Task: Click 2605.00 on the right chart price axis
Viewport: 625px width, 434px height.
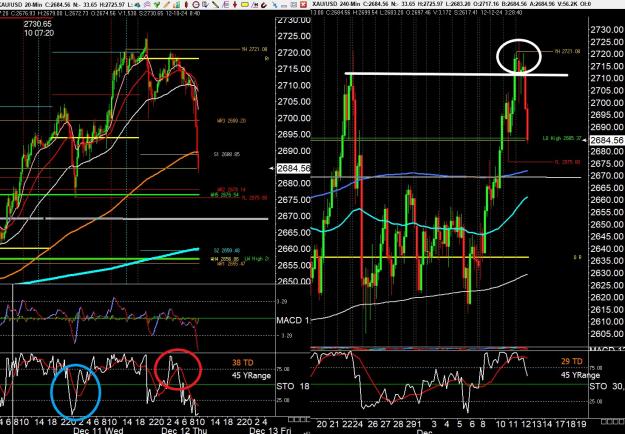Action: click(607, 334)
